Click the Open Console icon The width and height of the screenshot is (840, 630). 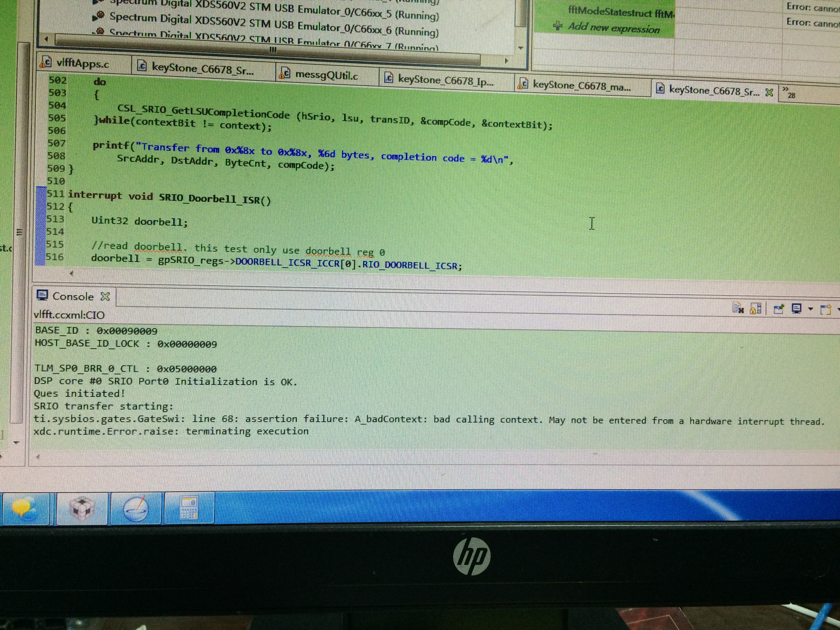tap(826, 310)
